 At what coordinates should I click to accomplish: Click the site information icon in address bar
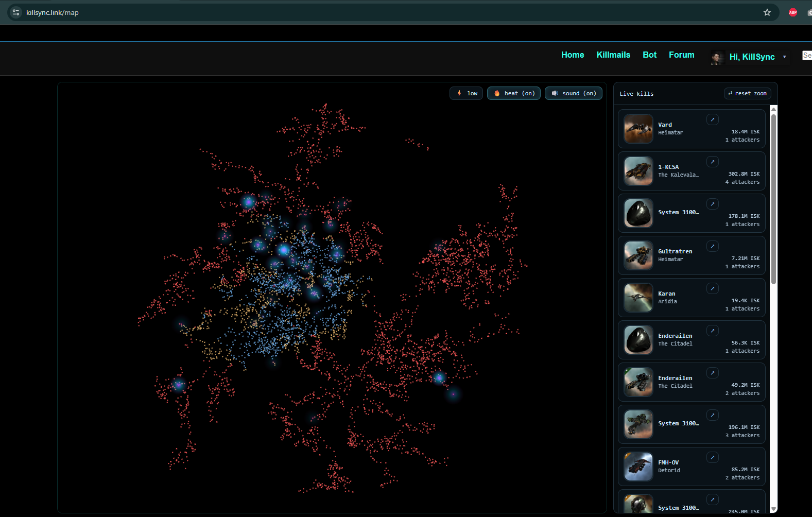pyautogui.click(x=16, y=12)
